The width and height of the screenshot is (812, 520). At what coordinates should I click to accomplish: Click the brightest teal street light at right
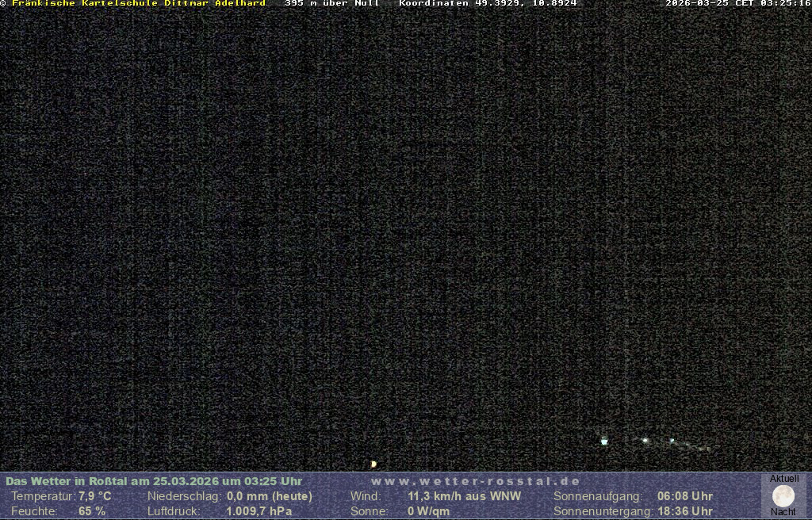[604, 441]
